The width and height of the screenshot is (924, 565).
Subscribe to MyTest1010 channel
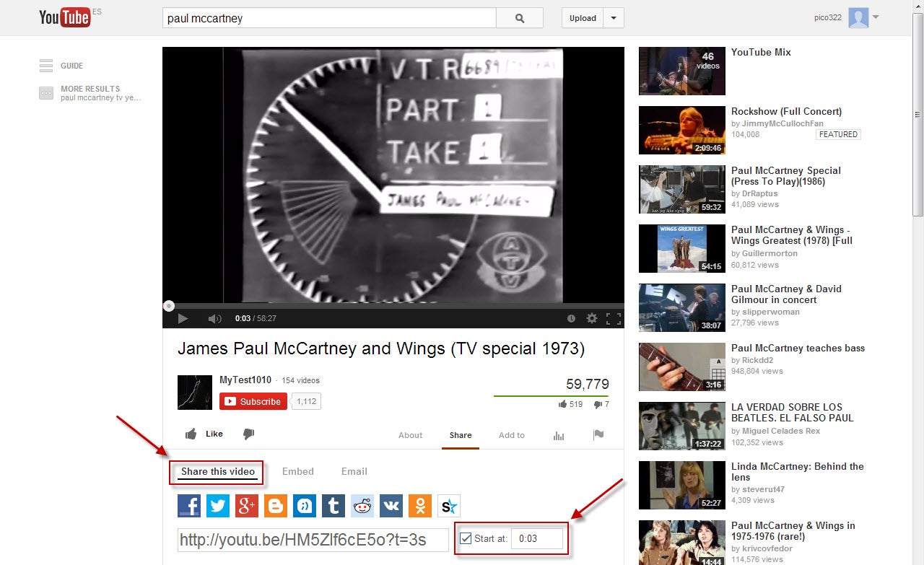(253, 401)
